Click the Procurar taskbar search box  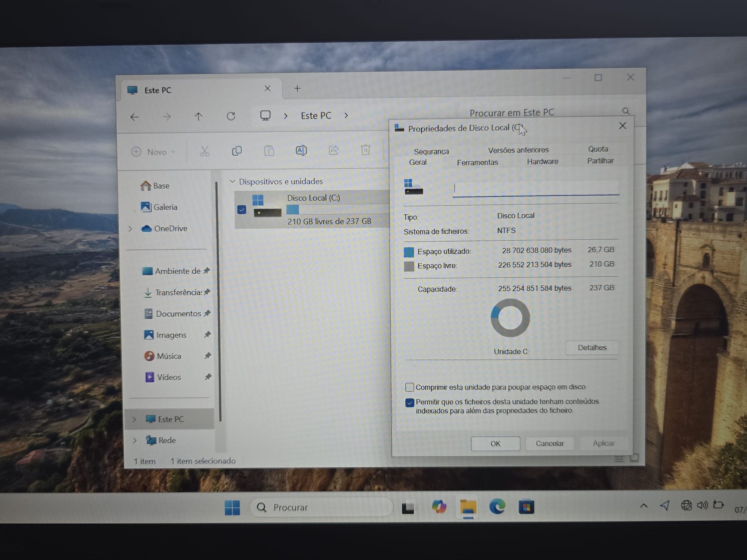[321, 507]
